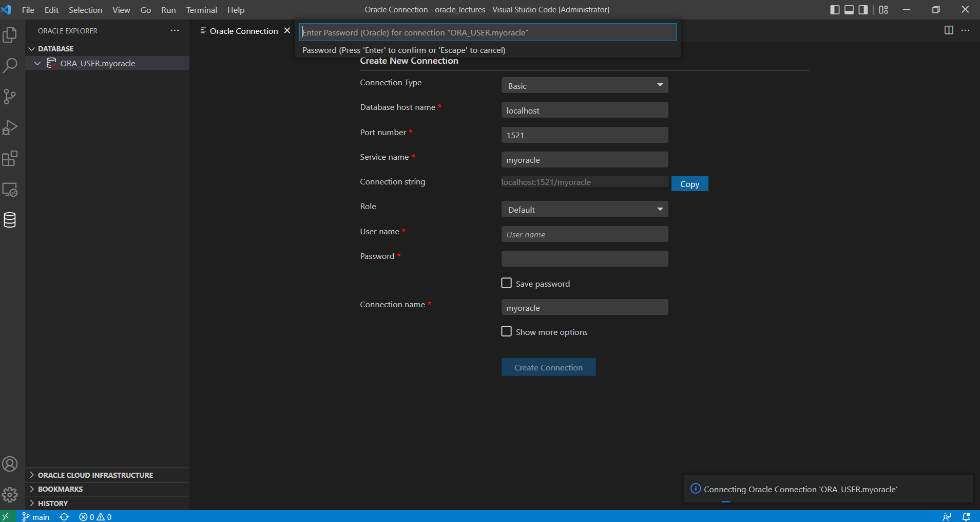Click the main branch in status bar
Viewport: 980px width, 522px height.
[x=36, y=517]
